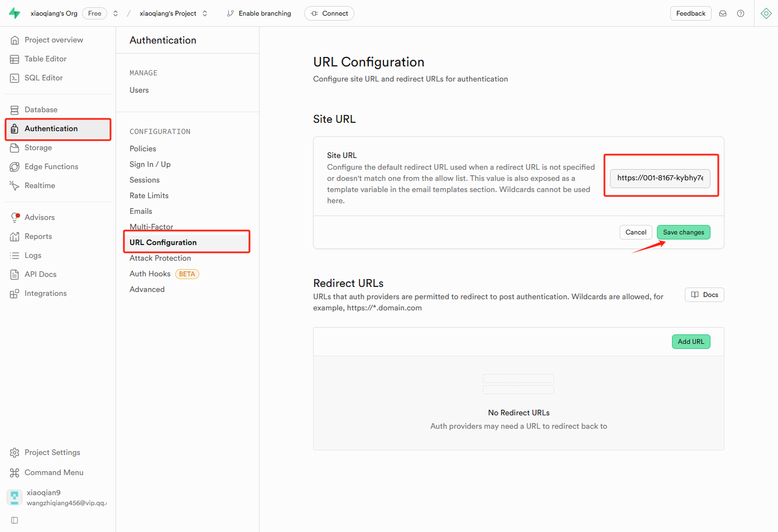Open the AI assistant icon in top right
Viewport: 778px width, 532px height.
click(x=766, y=13)
